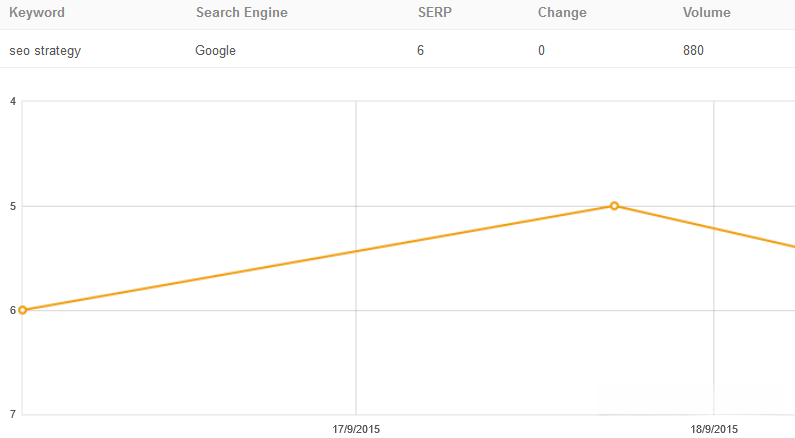Click the Change column header

pos(562,13)
